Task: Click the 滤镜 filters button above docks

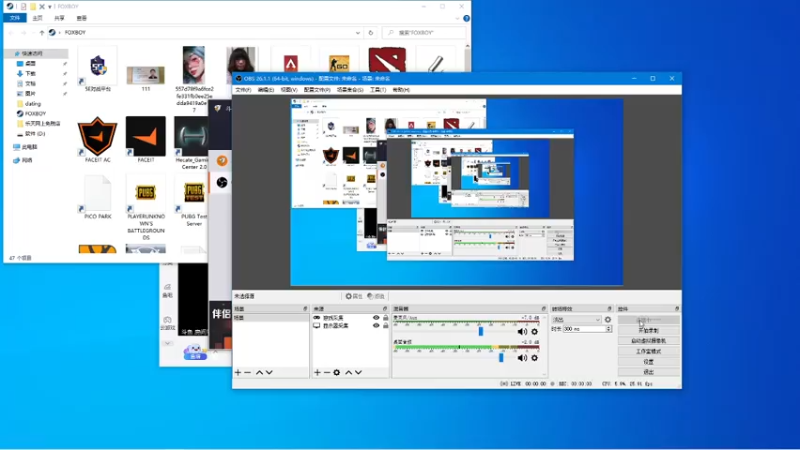Action: point(376,296)
